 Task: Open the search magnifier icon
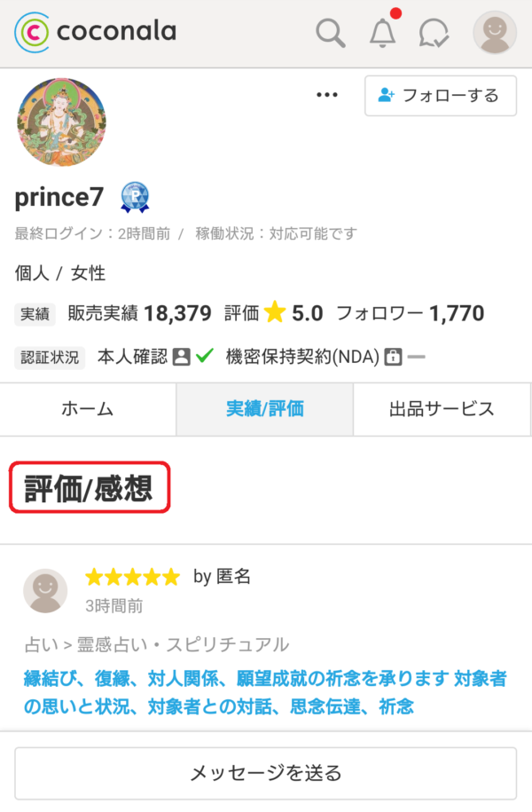(331, 34)
